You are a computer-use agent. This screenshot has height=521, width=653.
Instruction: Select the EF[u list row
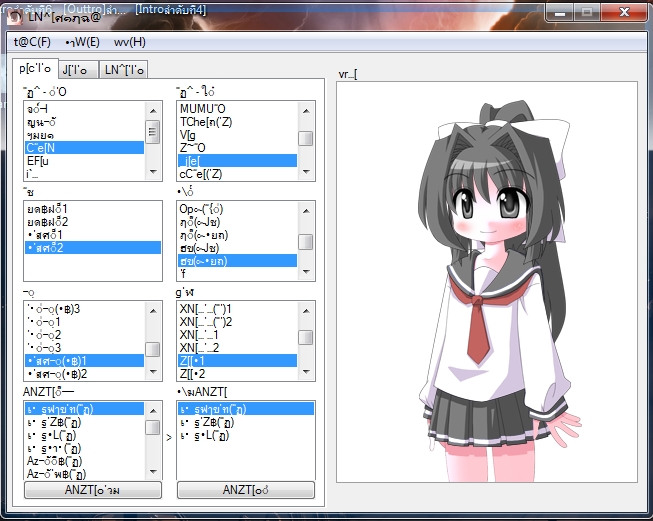(85, 161)
